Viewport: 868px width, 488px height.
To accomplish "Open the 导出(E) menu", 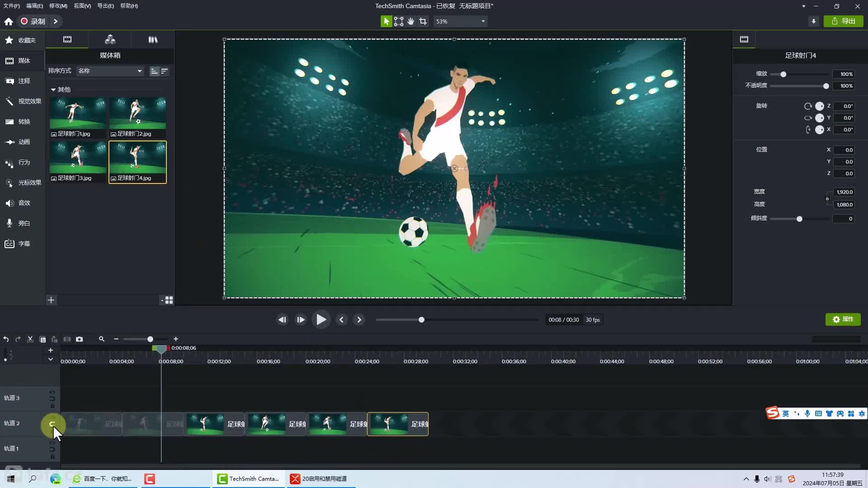I will (105, 6).
